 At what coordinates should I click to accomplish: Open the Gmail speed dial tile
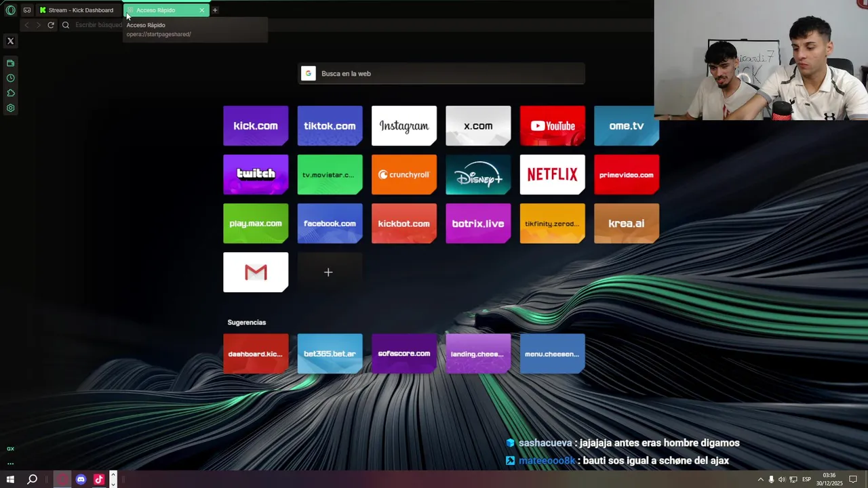pos(256,272)
